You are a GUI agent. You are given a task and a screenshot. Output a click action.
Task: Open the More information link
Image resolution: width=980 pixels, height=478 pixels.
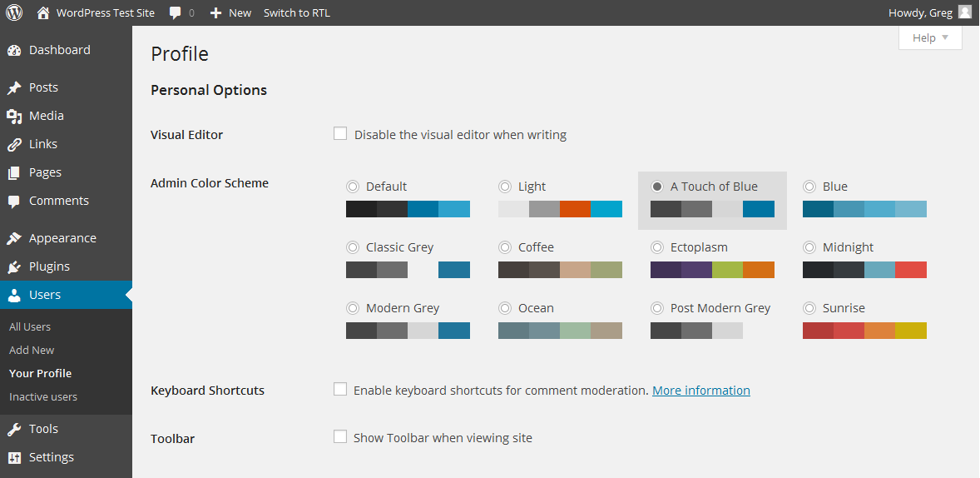click(x=701, y=390)
